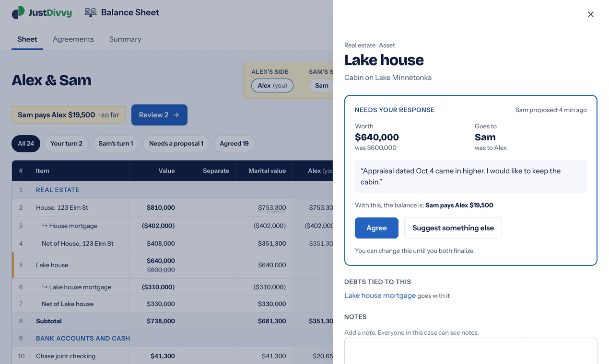Viewport: 609px width, 364px height.
Task: Click the arrow in Review 2 button
Action: tap(176, 115)
